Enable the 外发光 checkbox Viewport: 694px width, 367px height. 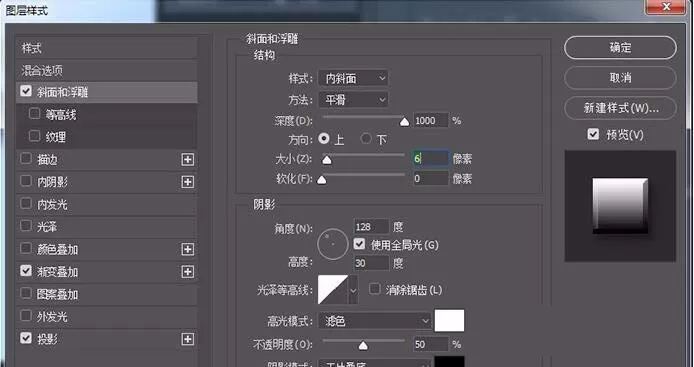26,316
